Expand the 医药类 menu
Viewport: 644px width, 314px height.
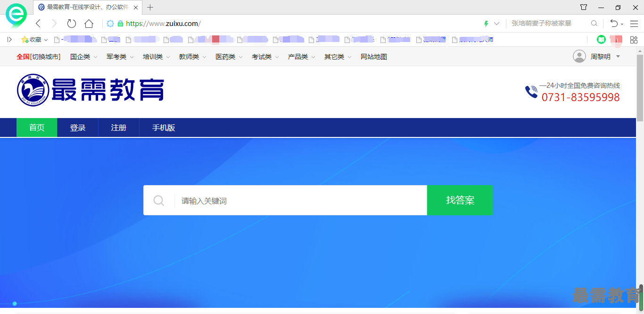click(x=229, y=57)
